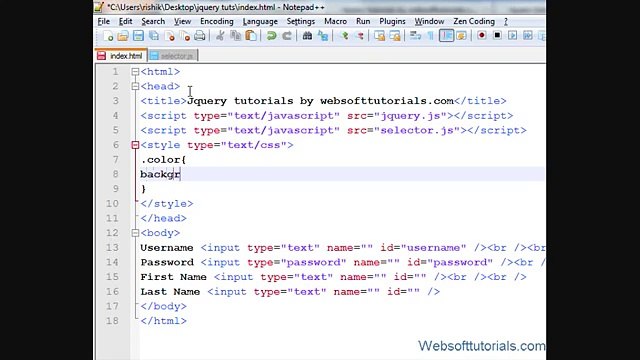Click Synchronize Horizontal Scrolling icon
The image size is (640, 360).
pyautogui.click(x=395, y=36)
